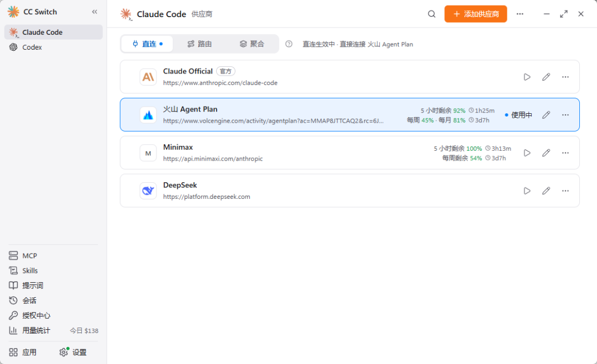Image resolution: width=597 pixels, height=364 pixels.
Task: Click the Claude Code header icon
Action: pos(126,14)
